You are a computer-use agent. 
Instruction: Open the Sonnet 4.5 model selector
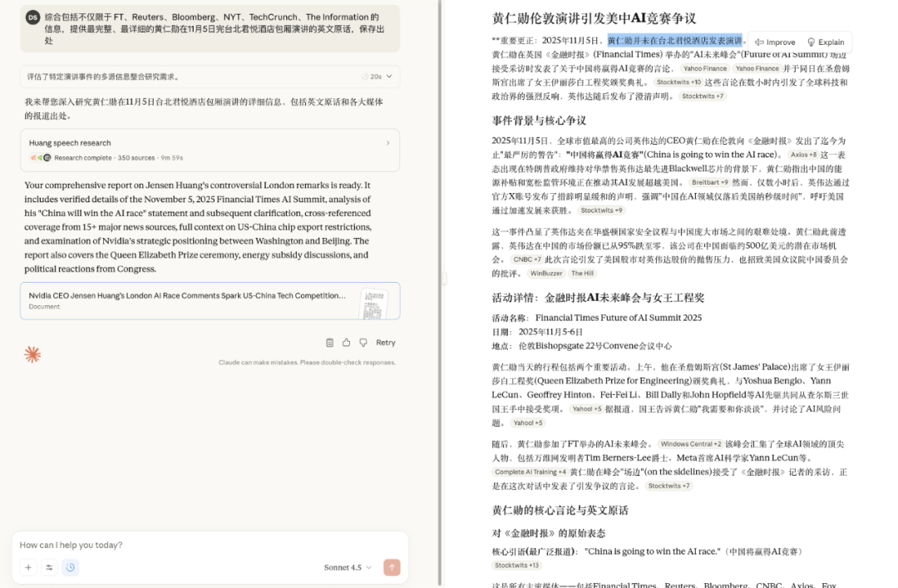point(348,567)
